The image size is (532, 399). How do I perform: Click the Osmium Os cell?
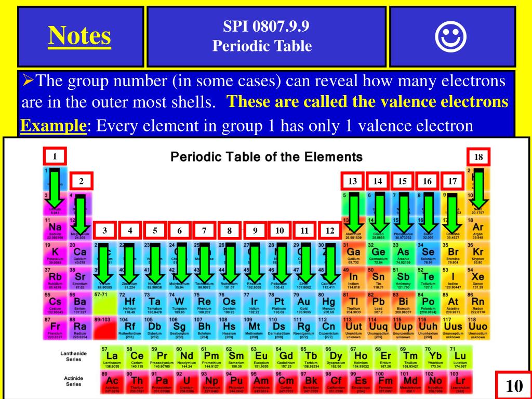tap(229, 303)
